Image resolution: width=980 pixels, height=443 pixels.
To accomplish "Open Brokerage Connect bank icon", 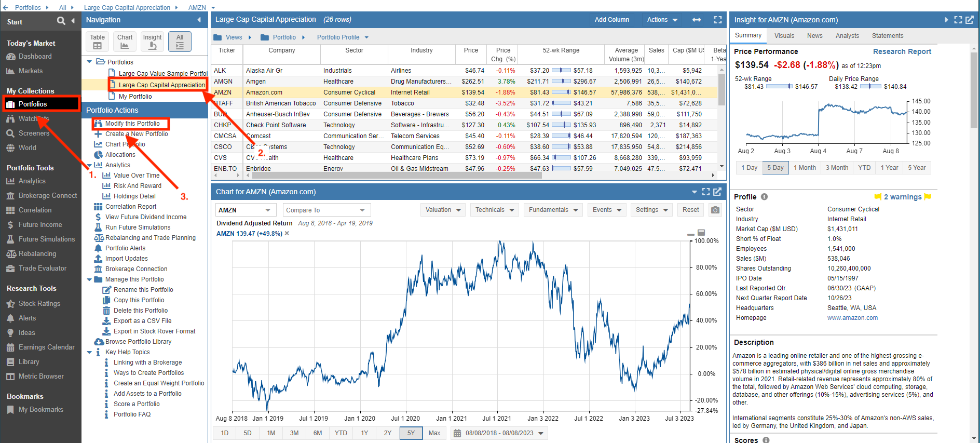I will [x=10, y=196].
